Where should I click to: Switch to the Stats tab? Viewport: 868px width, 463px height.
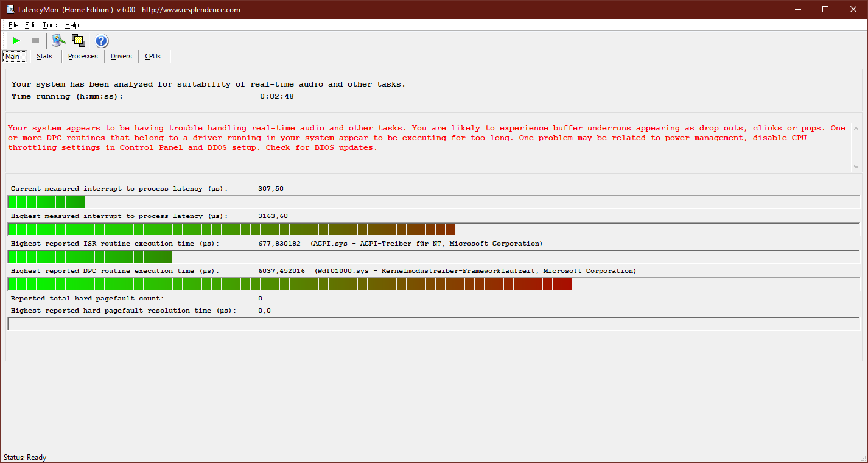pos(44,56)
